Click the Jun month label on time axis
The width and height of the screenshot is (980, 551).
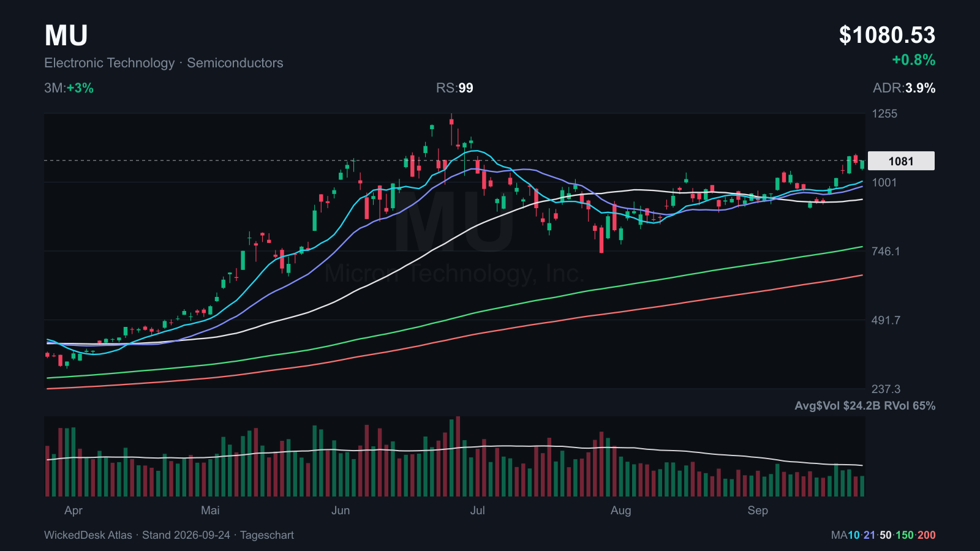click(341, 511)
